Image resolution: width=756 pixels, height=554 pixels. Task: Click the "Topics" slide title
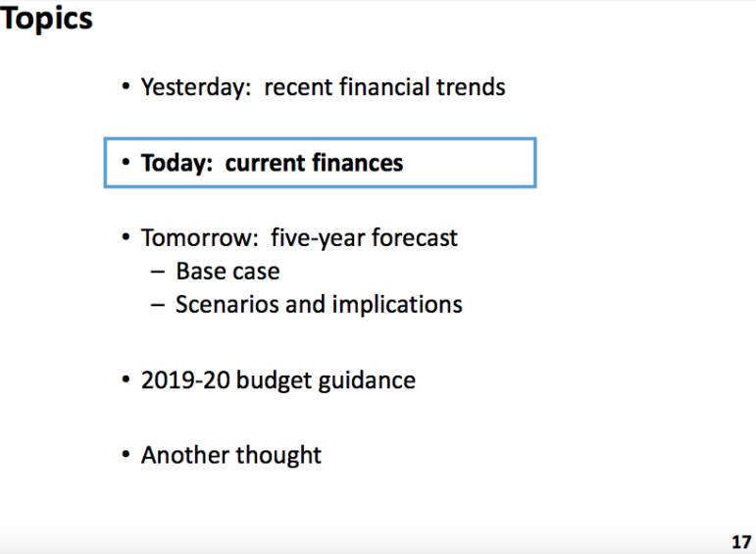(46, 21)
